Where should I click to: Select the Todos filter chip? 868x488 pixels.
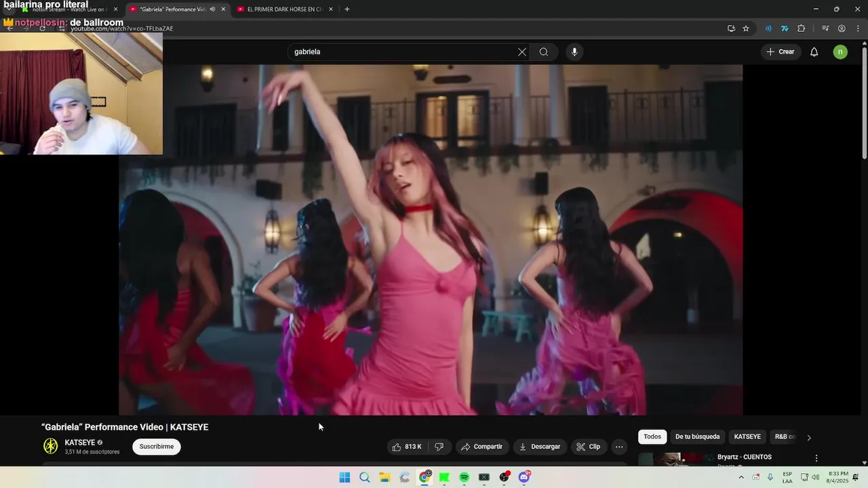pyautogui.click(x=652, y=437)
